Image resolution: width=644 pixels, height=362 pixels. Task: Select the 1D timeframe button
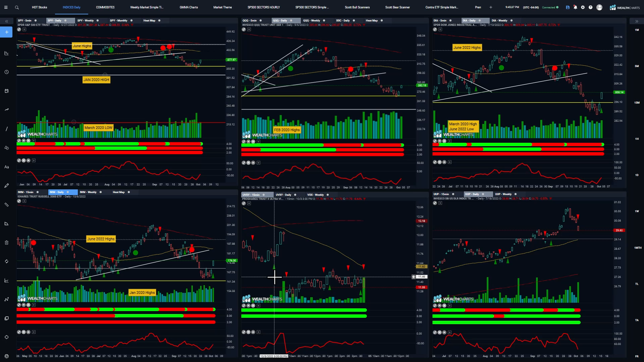637,175
